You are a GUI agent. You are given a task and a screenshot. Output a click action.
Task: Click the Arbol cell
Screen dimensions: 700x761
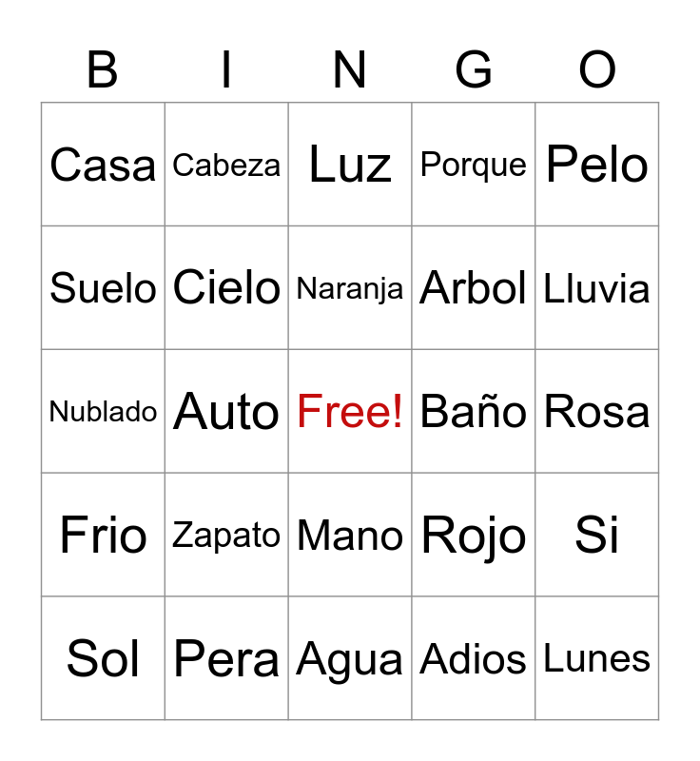click(474, 287)
